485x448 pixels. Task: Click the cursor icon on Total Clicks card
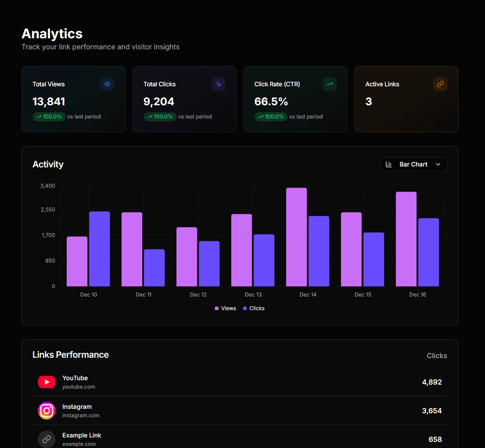point(218,84)
